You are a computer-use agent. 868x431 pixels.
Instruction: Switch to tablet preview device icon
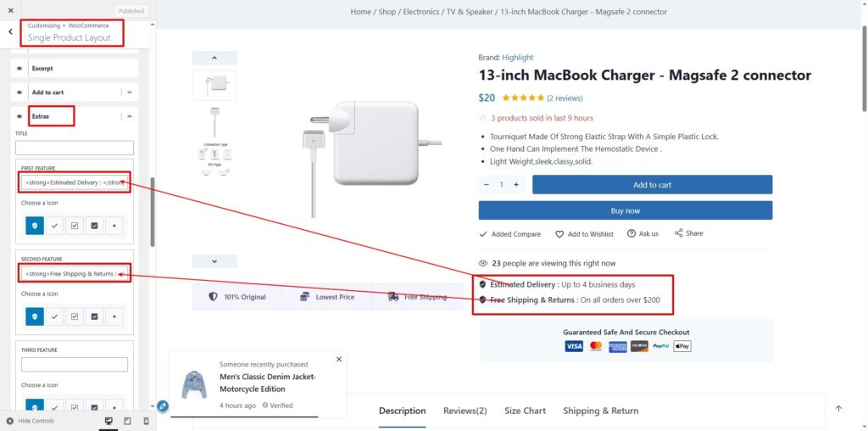click(127, 421)
